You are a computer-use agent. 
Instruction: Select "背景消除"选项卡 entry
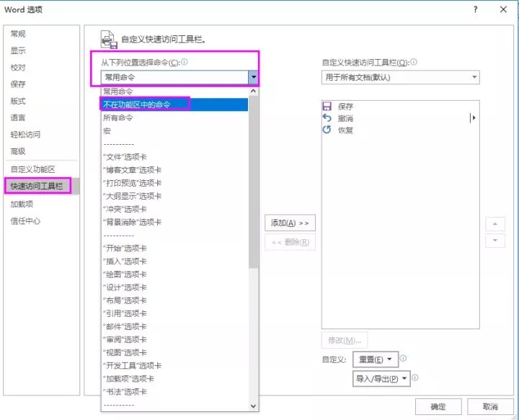pyautogui.click(x=174, y=222)
